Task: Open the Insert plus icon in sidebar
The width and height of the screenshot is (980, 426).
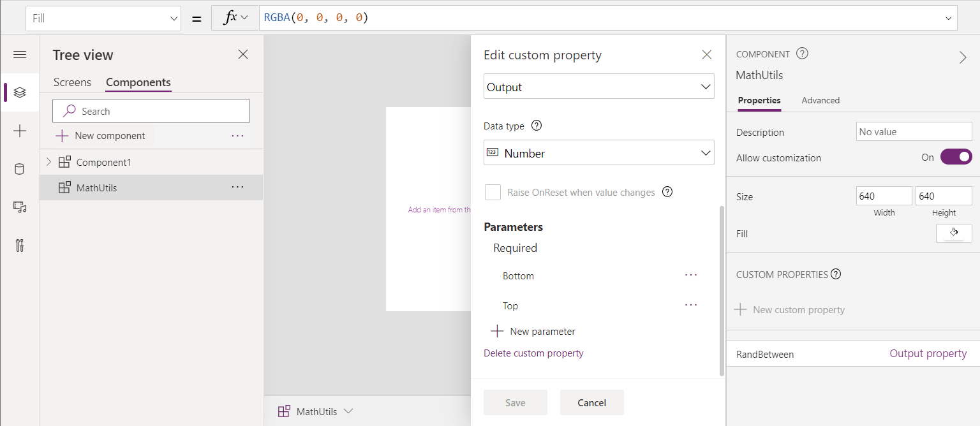Action: [19, 131]
